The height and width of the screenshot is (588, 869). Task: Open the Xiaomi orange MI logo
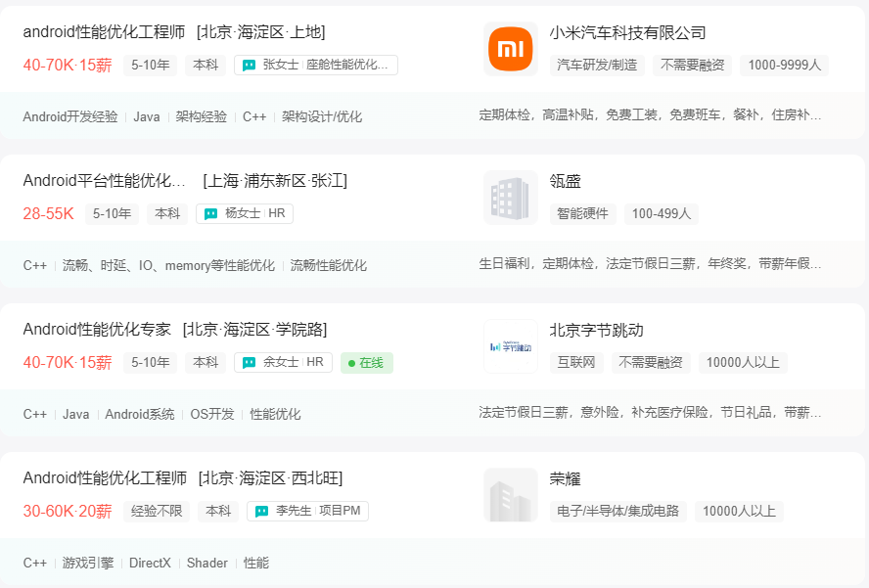511,49
